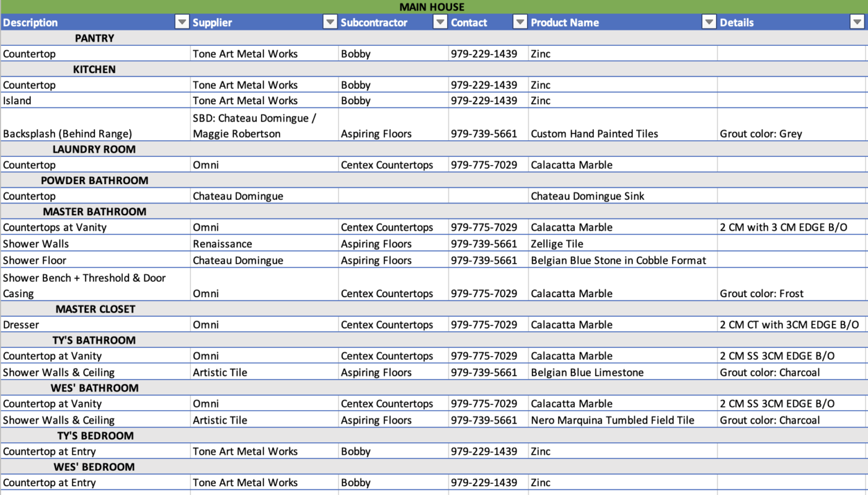
Task: Click the Grout color: Grey cell
Action: point(791,125)
